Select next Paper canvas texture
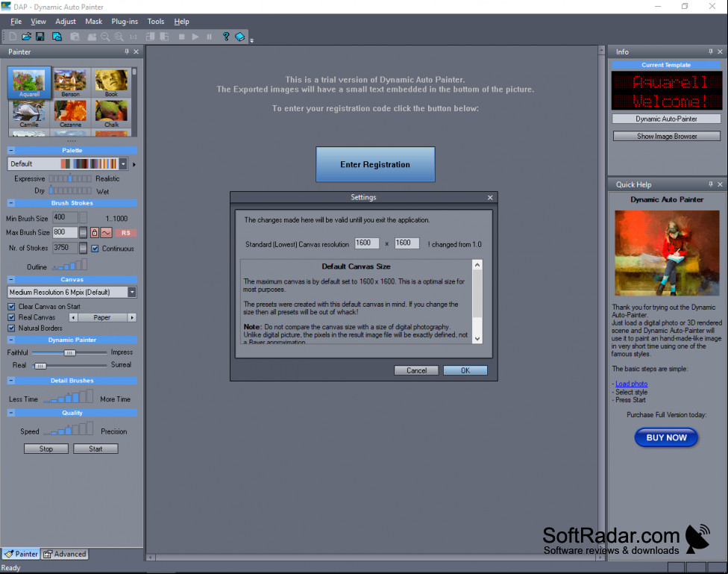Screen dimensions: 728x574 pyautogui.click(x=132, y=317)
